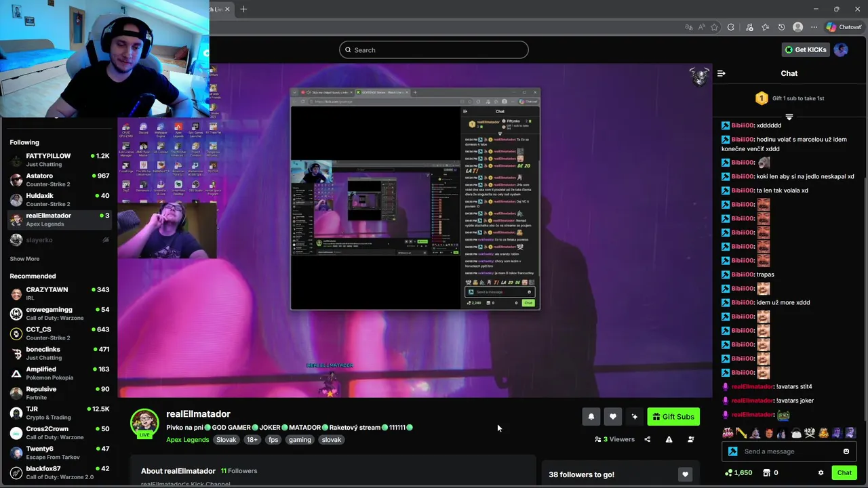Click the gaming stream tag
The width and height of the screenshot is (868, 488).
[300, 439]
